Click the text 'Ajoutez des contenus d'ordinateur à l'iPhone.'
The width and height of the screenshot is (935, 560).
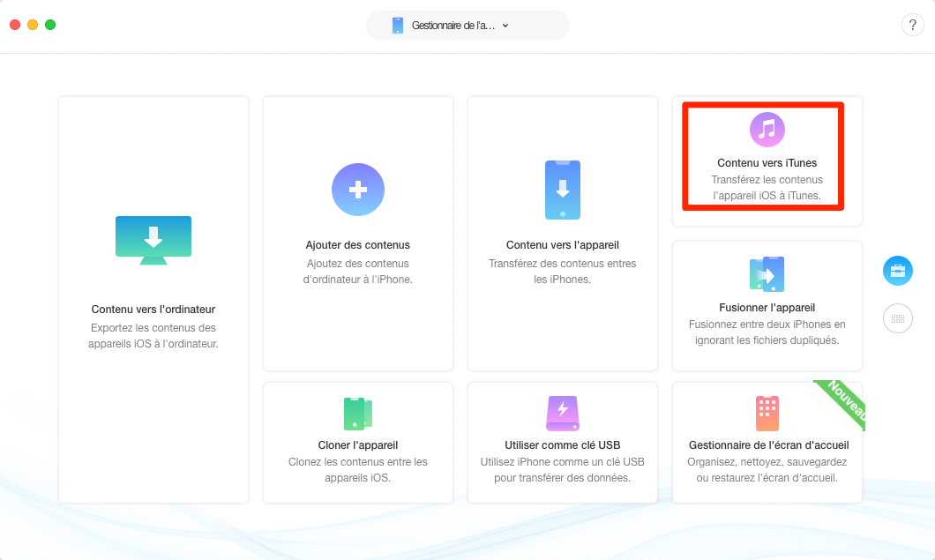(358, 272)
